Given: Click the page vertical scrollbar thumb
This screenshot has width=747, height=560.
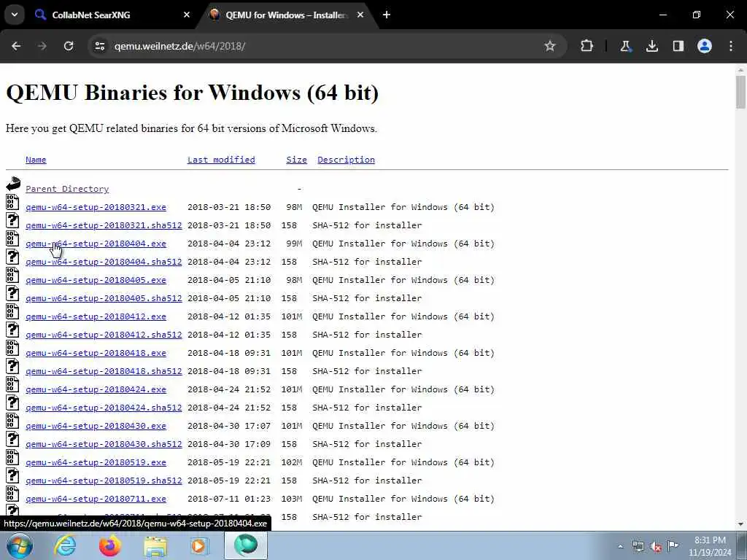Looking at the screenshot, I should 740,92.
